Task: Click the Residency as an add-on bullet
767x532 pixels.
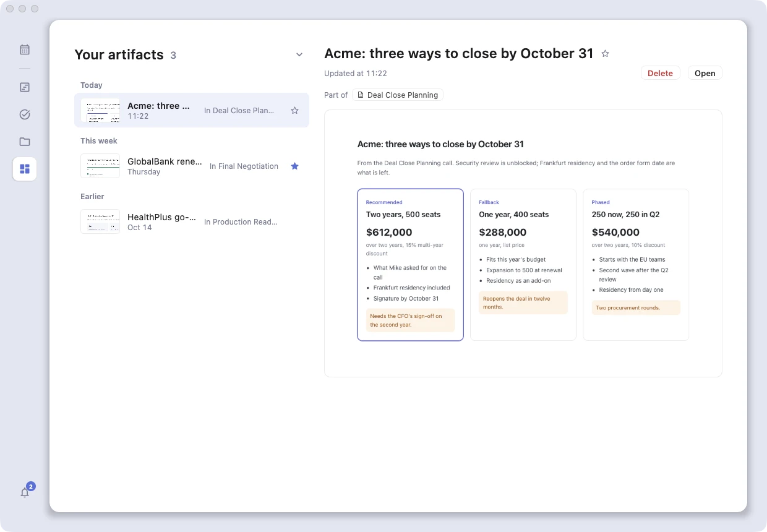Action: tap(518, 281)
